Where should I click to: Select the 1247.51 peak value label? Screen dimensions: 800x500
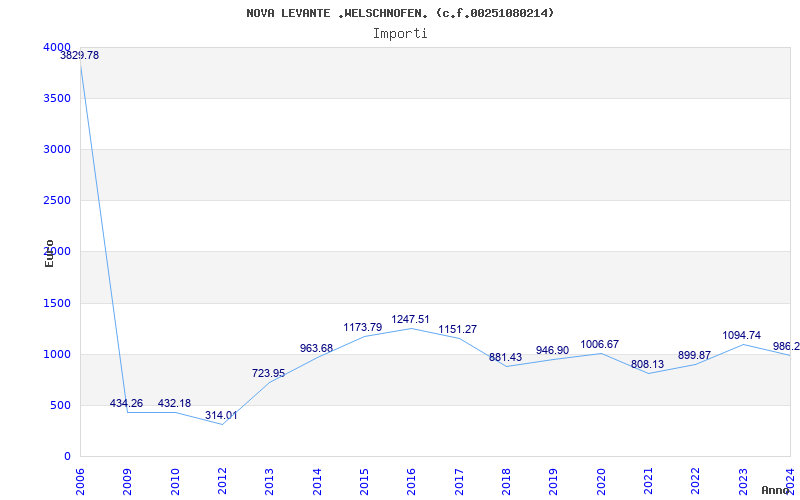[x=411, y=319]
